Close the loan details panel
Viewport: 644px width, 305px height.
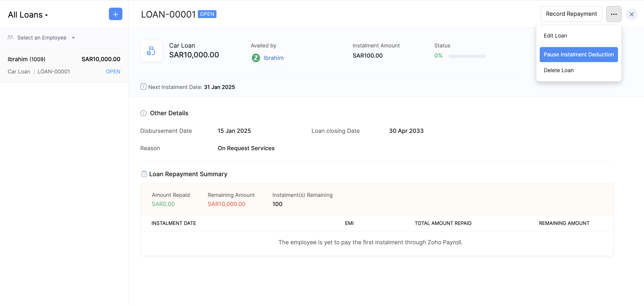pos(632,14)
